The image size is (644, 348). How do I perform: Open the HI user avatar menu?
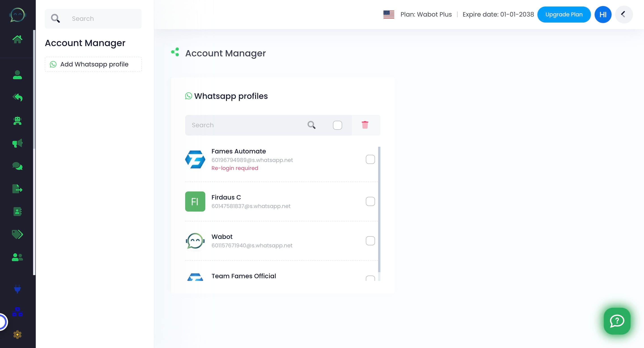pyautogui.click(x=602, y=15)
